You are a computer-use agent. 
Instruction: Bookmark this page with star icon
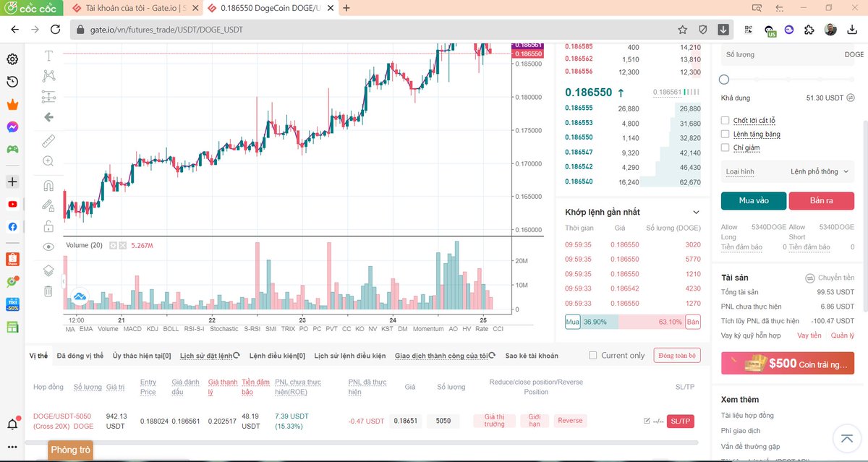click(x=682, y=30)
